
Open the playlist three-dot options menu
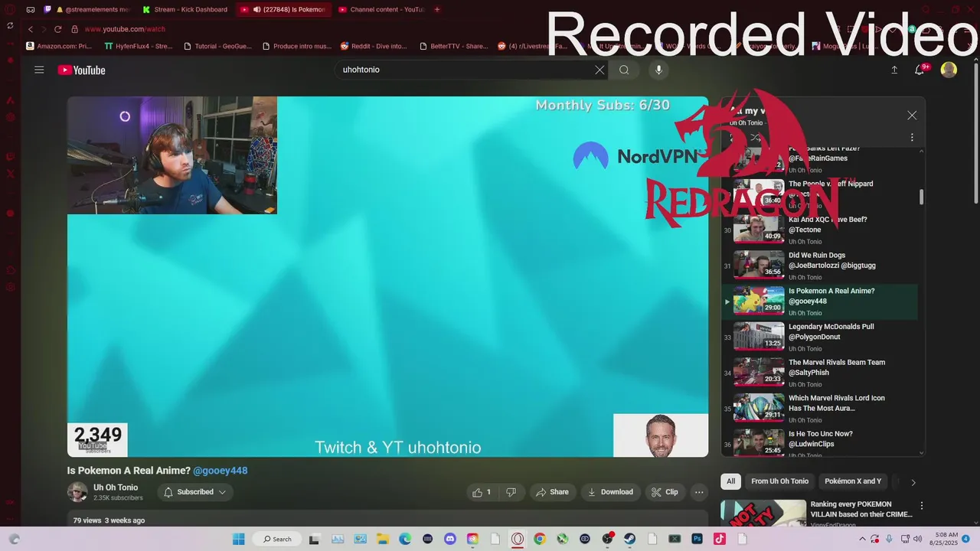[912, 138]
